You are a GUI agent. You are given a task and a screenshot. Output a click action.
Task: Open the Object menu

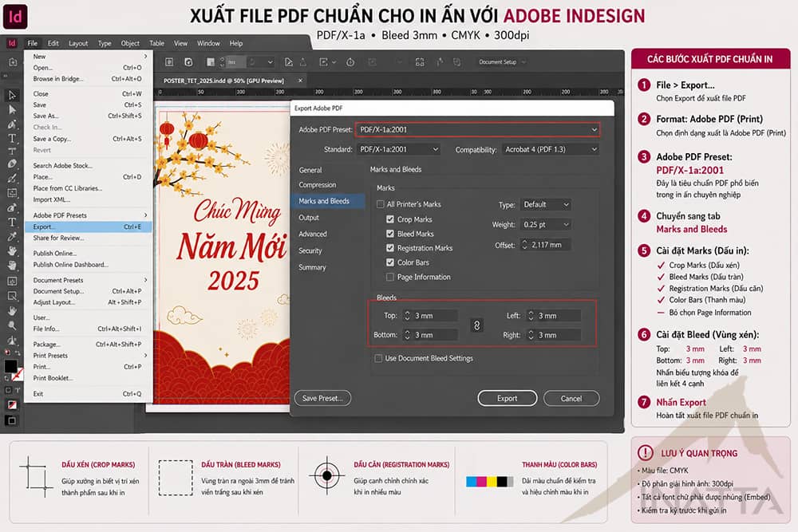(130, 43)
